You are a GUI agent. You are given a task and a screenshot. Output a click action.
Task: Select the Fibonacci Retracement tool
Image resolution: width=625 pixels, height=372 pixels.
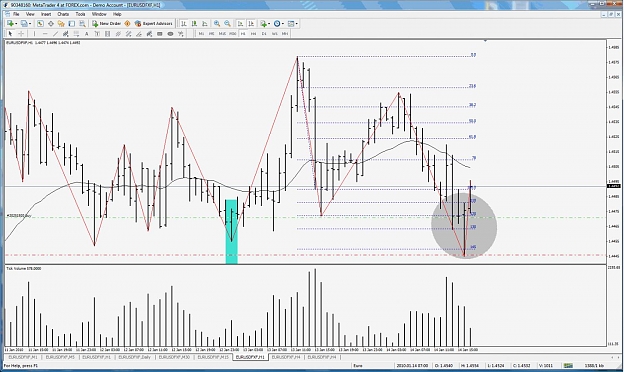coord(76,34)
